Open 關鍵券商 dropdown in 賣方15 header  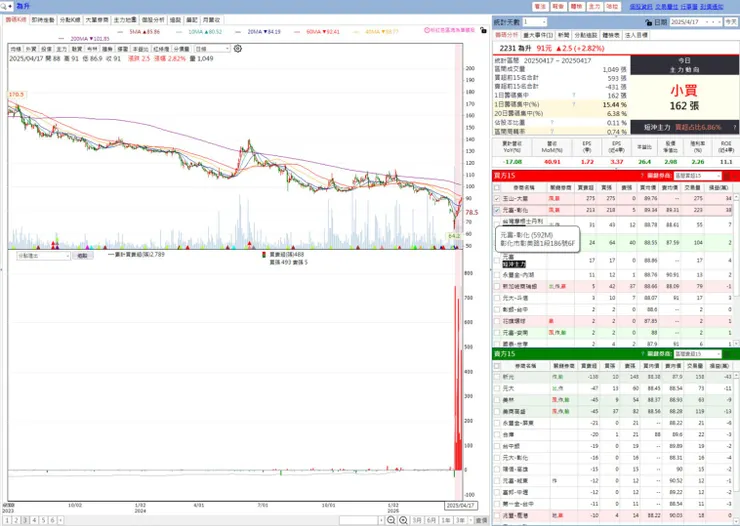698,354
